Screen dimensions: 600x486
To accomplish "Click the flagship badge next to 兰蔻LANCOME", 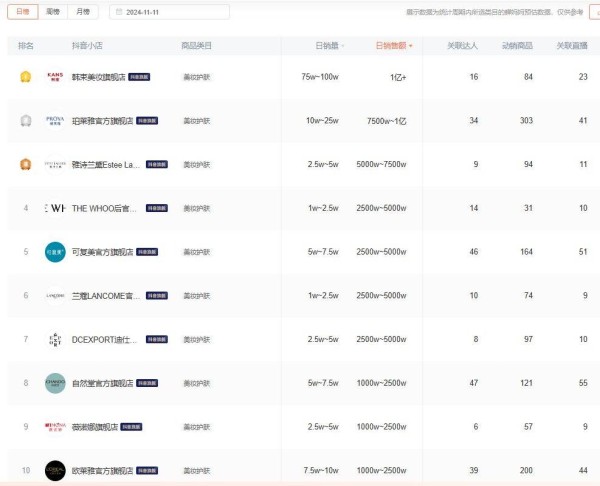I will pos(157,295).
